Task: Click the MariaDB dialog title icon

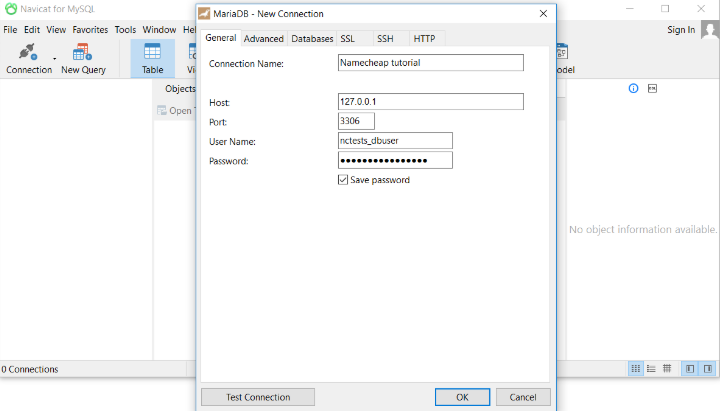Action: pyautogui.click(x=204, y=14)
